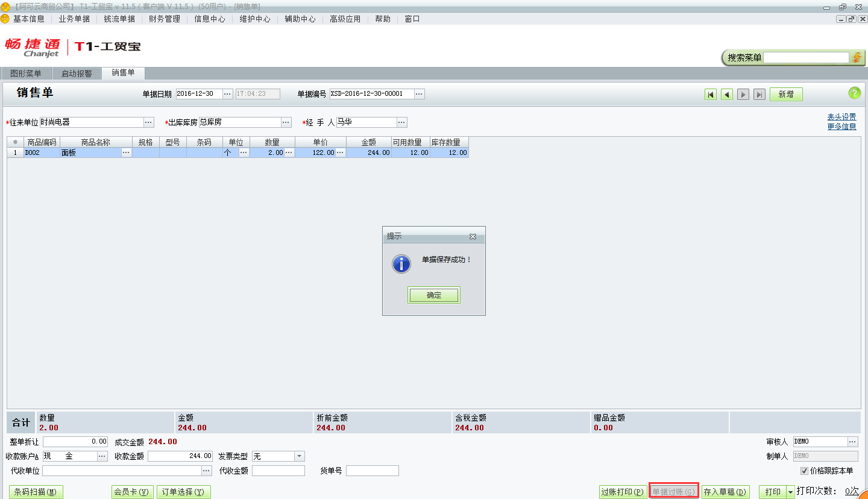Jump to last record with the rightmost navigation arrow
The height and width of the screenshot is (499, 868).
coord(759,94)
